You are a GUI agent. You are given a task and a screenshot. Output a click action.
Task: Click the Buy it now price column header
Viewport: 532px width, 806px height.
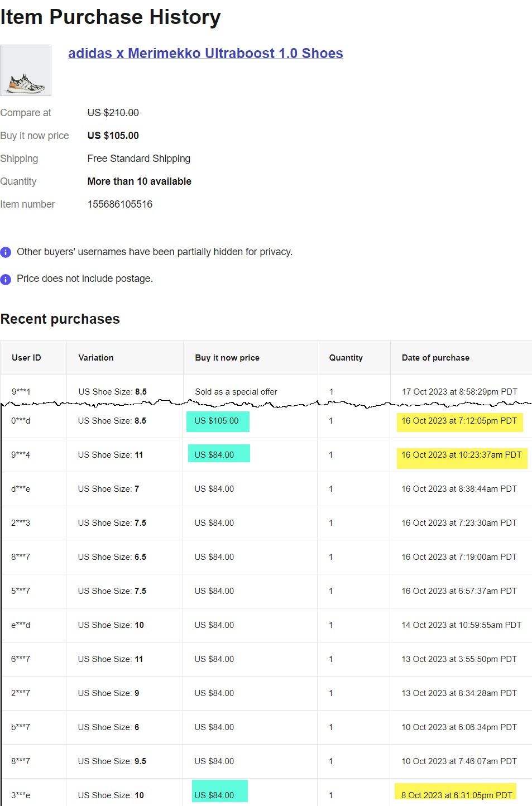point(227,358)
